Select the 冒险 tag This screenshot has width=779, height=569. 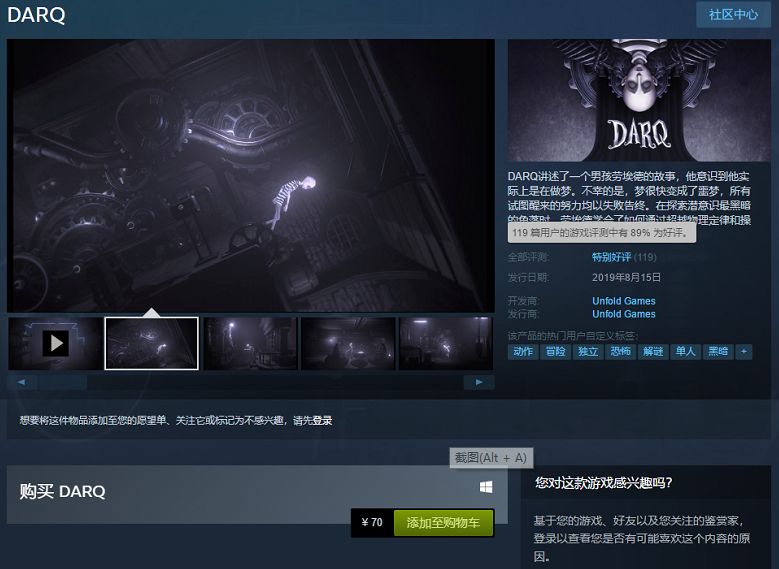pyautogui.click(x=555, y=351)
